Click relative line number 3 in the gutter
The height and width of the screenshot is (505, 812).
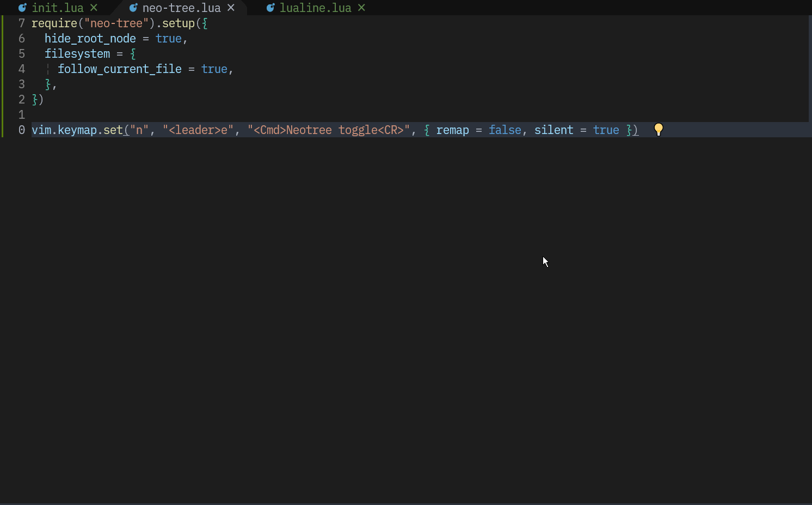pos(22,84)
